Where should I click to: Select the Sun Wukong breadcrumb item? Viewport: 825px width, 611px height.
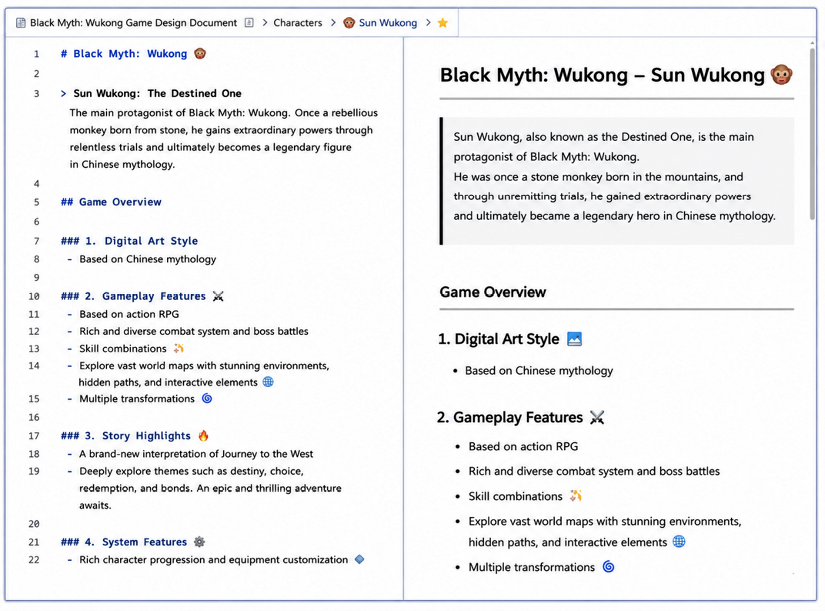(388, 23)
